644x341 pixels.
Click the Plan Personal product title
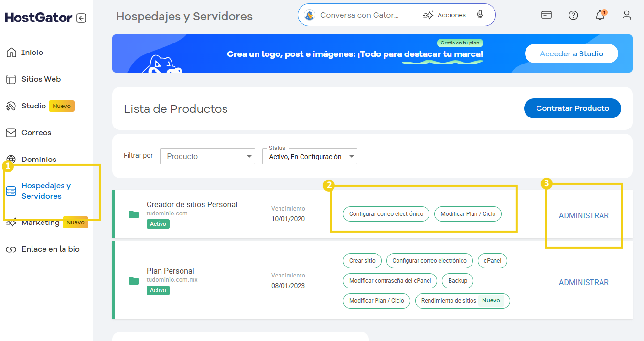coord(171,271)
